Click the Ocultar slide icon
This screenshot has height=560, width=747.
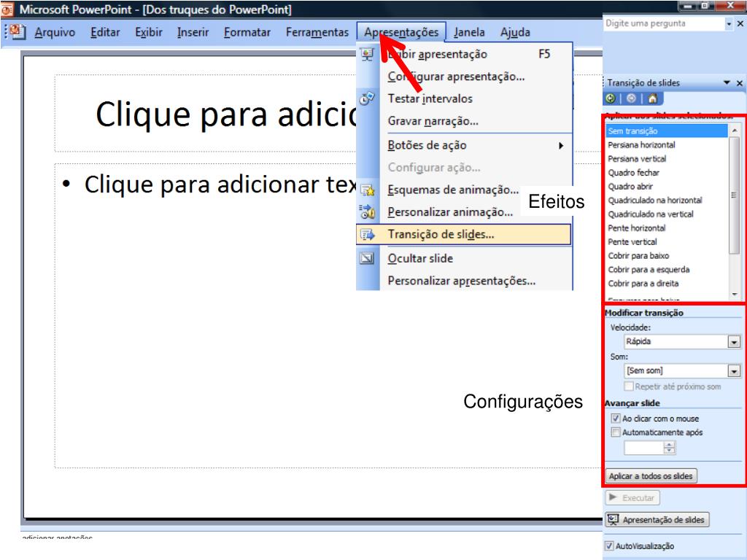(x=368, y=258)
